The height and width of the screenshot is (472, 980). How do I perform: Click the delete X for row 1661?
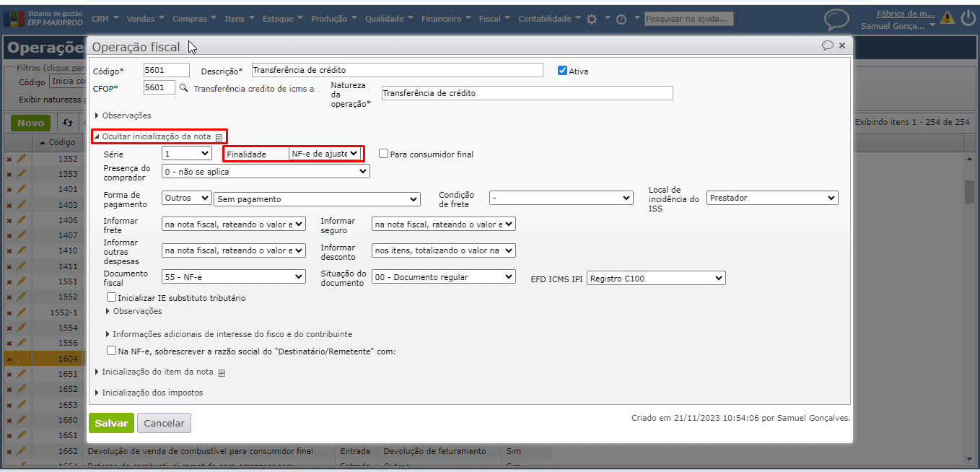(9, 435)
